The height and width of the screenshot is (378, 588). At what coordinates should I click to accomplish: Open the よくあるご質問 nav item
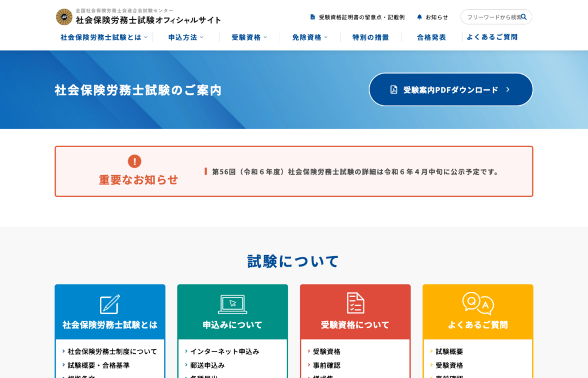tap(492, 37)
